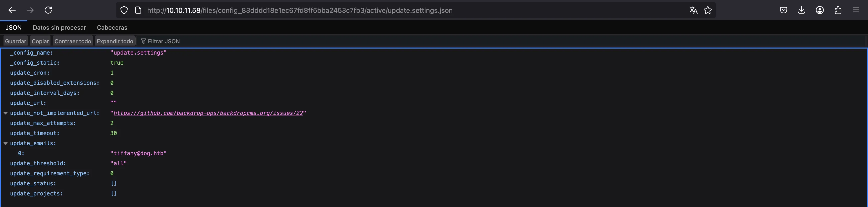Bookmark this page with the star icon
This screenshot has width=868, height=207.
pyautogui.click(x=708, y=11)
